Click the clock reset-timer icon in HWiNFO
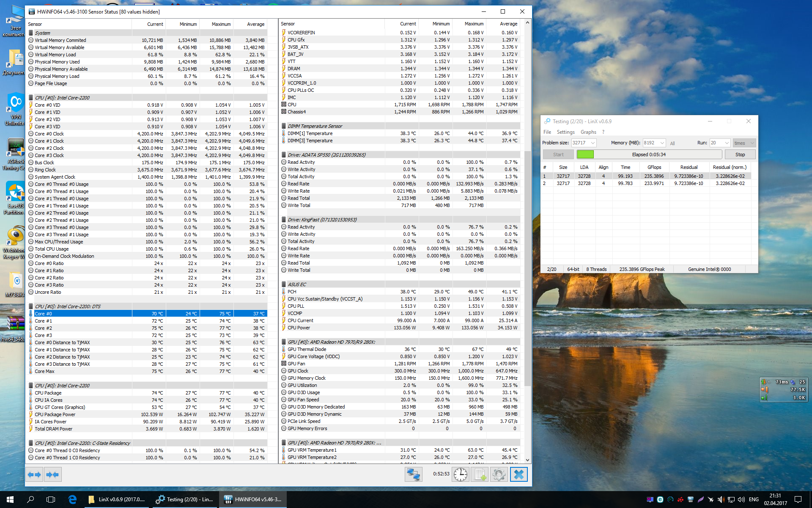The width and height of the screenshot is (812, 508). pos(460,475)
